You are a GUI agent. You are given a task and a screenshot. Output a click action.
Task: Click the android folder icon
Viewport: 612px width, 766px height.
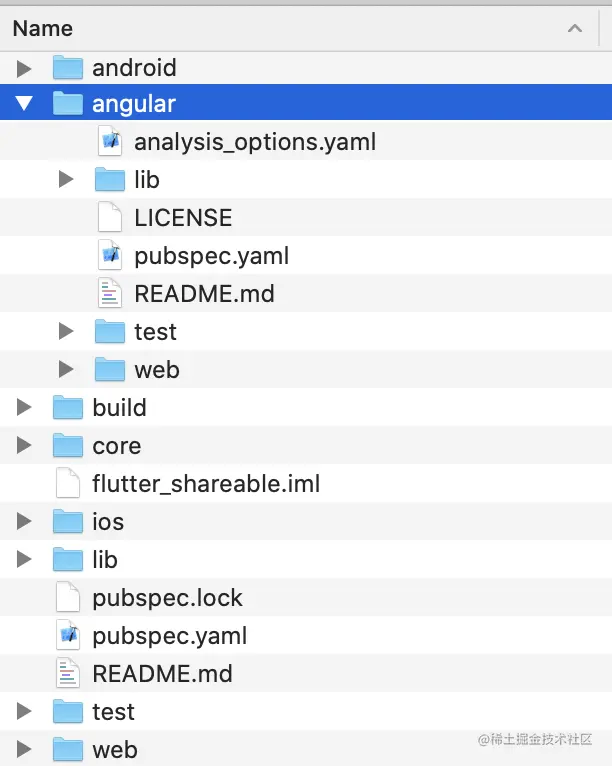tap(67, 68)
